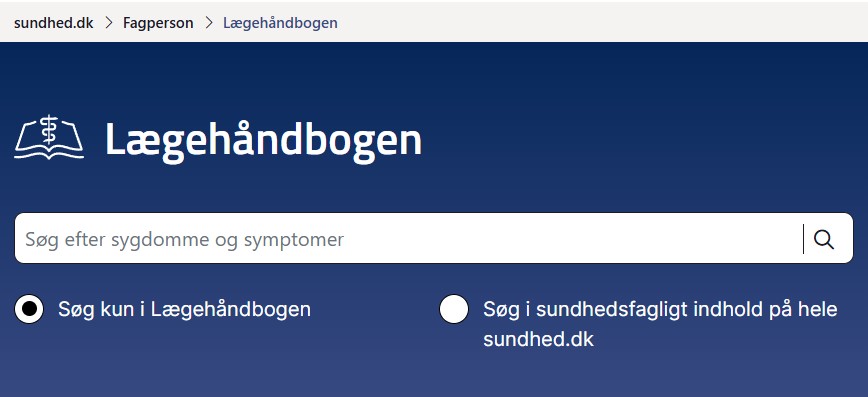The width and height of the screenshot is (868, 397).
Task: Click label 'Søg i sundhedsfagligt indhold på hele'
Action: tap(660, 310)
